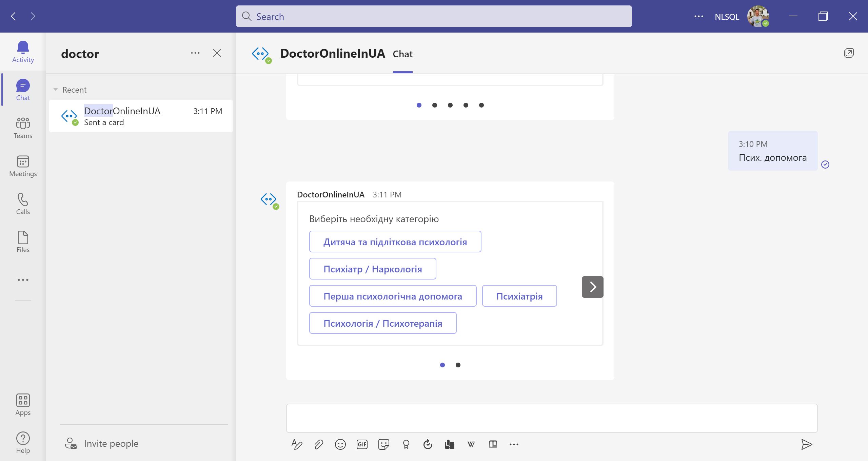Select second dot of category card carousel
This screenshot has width=868, height=461.
pos(458,365)
